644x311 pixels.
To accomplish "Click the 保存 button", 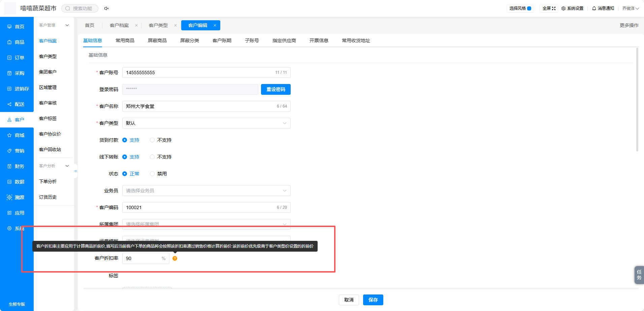I will (x=373, y=300).
